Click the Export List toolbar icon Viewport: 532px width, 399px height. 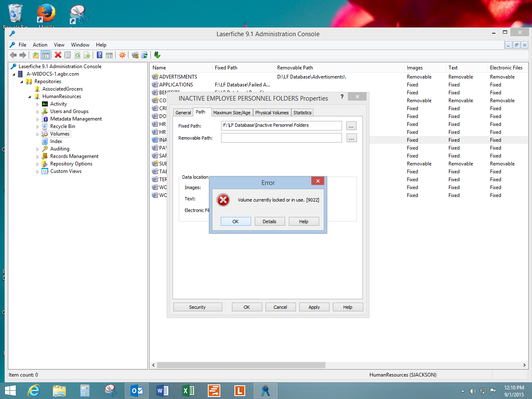(x=87, y=55)
